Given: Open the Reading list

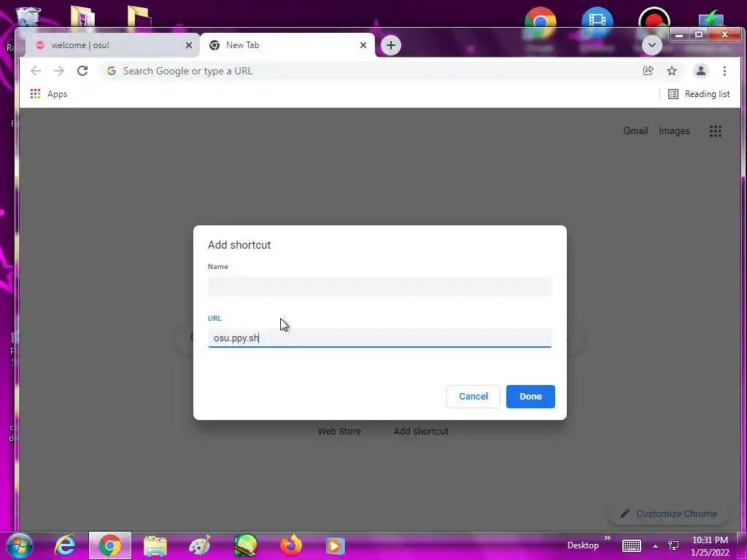Looking at the screenshot, I should [x=699, y=94].
